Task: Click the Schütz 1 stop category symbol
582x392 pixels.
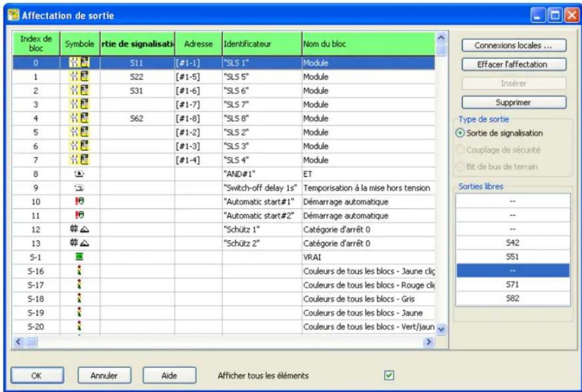Action: point(79,229)
